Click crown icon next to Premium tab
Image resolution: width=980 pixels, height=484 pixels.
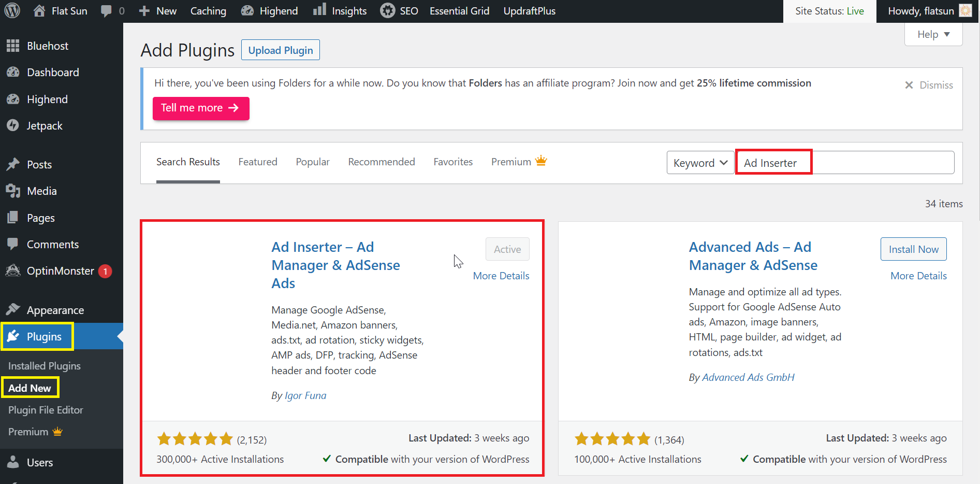541,161
